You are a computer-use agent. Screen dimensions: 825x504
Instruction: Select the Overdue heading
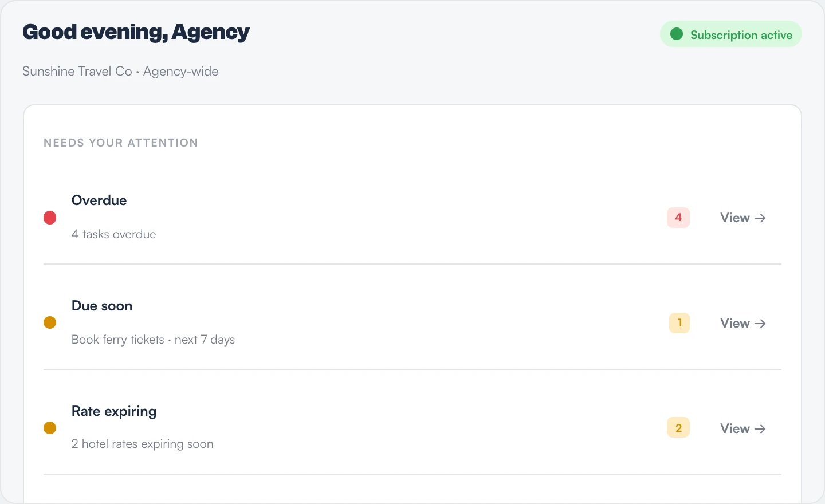[x=99, y=200]
